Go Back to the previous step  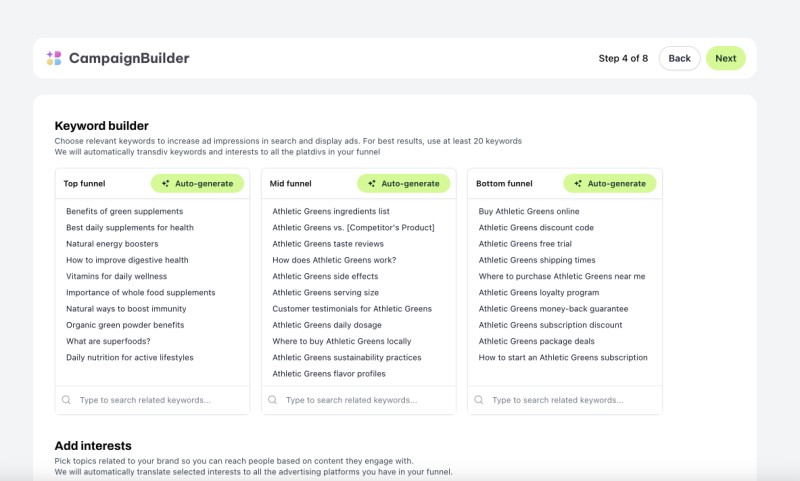click(680, 58)
